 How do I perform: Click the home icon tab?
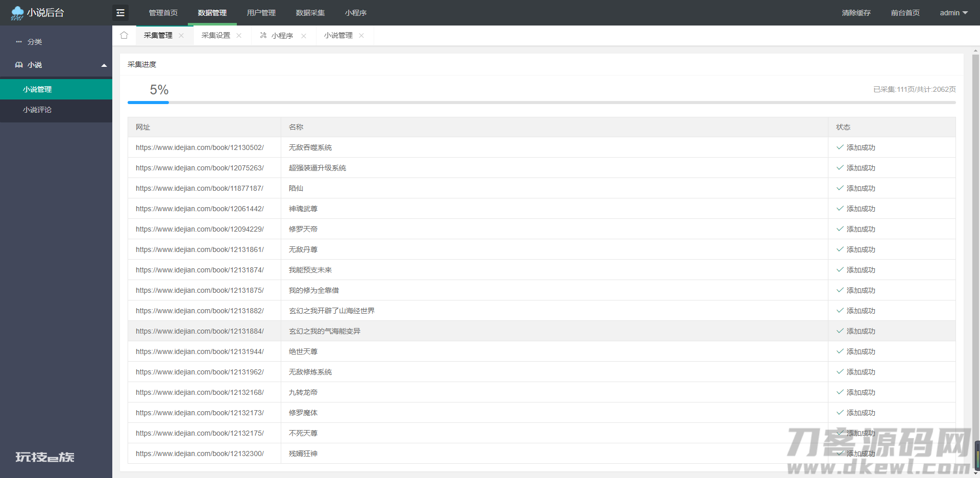coord(124,35)
